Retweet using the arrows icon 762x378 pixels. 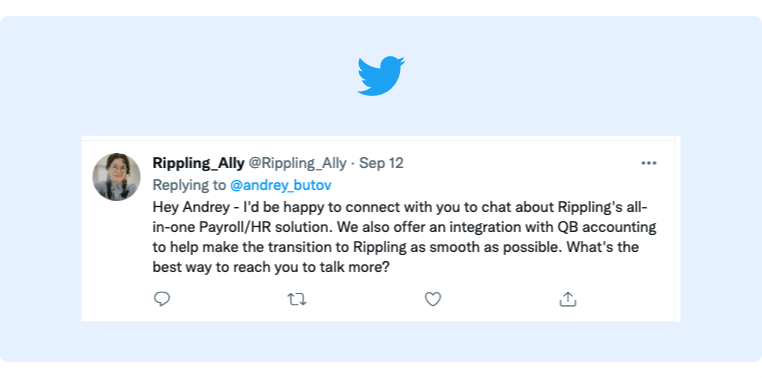click(297, 299)
